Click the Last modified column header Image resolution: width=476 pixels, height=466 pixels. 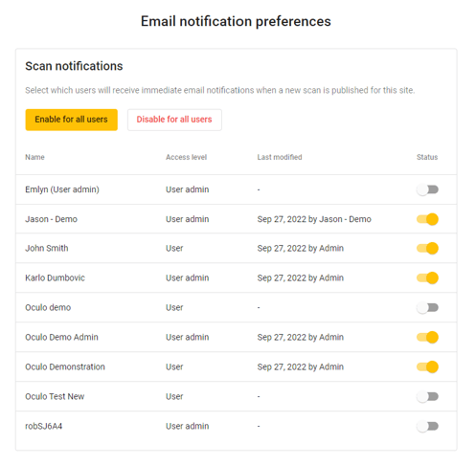tap(280, 157)
